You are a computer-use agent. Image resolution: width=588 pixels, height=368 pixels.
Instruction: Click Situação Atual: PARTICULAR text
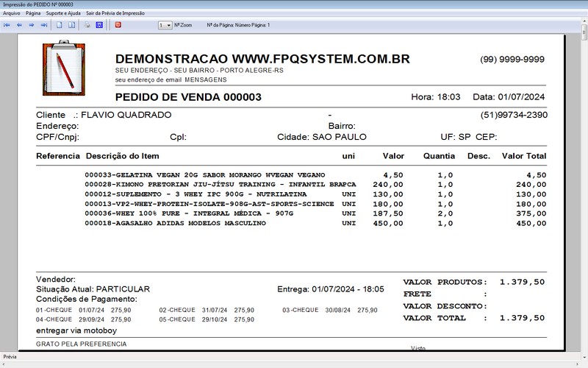tap(93, 289)
